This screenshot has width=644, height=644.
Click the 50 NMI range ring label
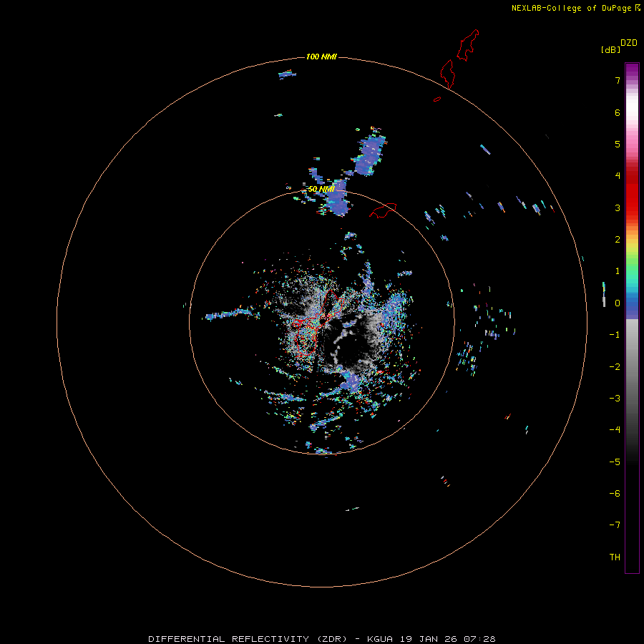[321, 189]
